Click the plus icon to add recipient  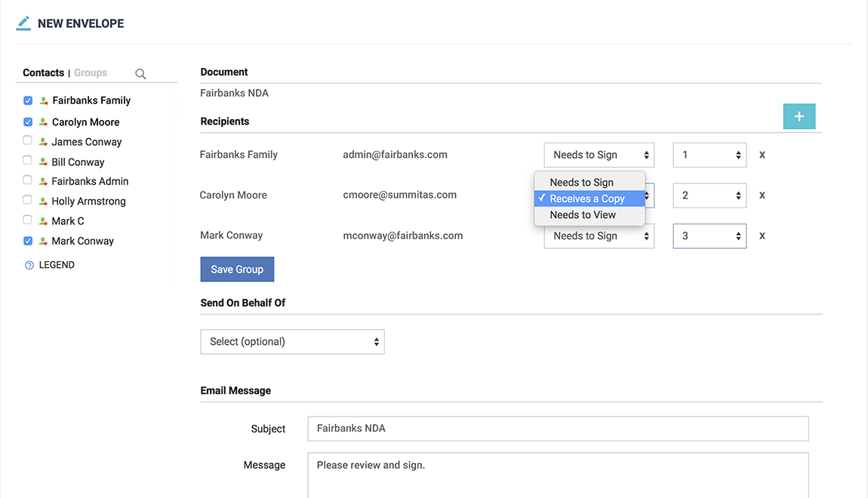[799, 116]
